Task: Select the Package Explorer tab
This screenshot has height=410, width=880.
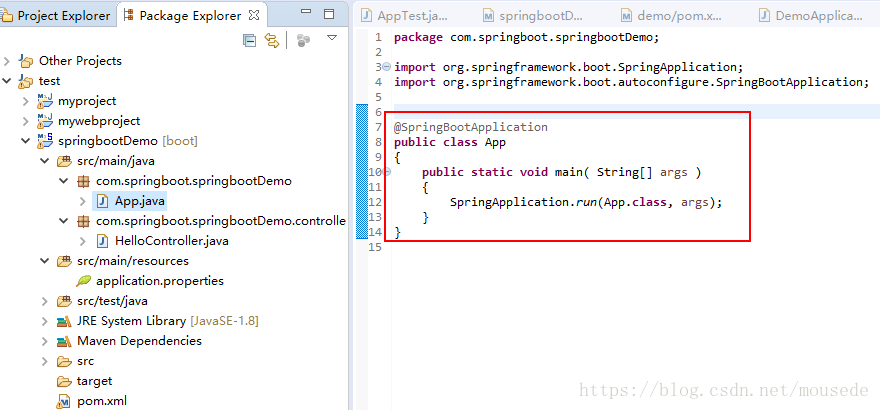Action: 191,16
